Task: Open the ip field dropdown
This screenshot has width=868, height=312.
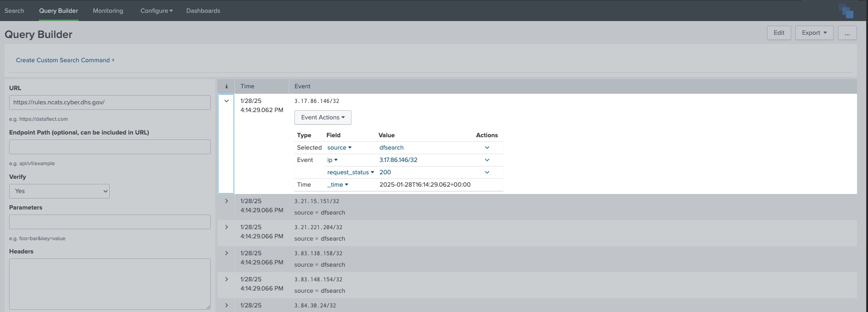Action: [332, 160]
